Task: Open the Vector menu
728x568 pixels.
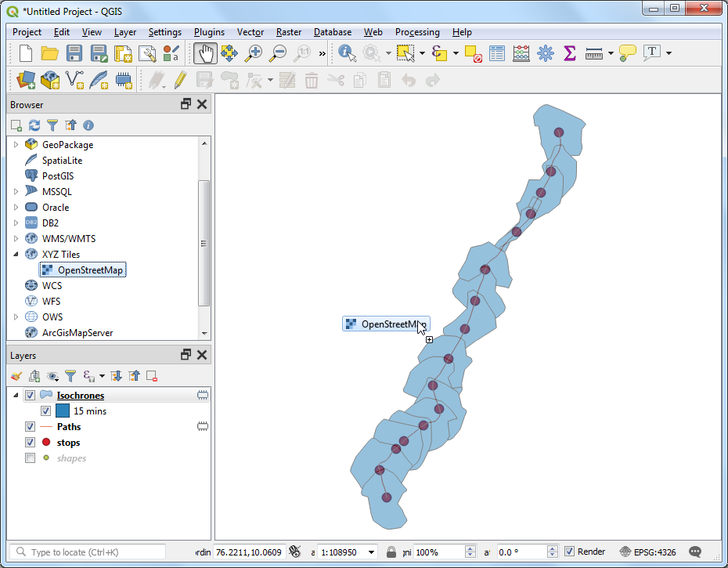Action: click(x=250, y=32)
